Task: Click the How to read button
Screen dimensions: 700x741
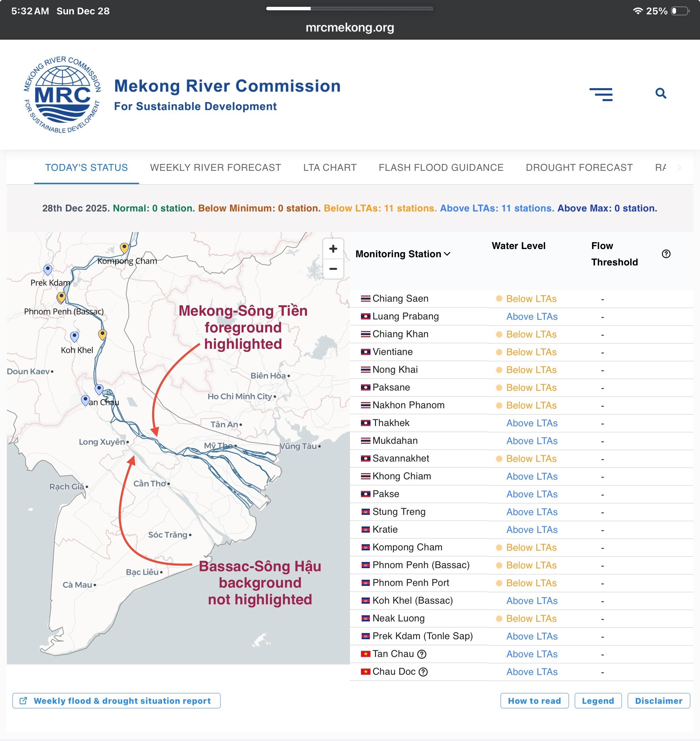Action: pos(534,701)
